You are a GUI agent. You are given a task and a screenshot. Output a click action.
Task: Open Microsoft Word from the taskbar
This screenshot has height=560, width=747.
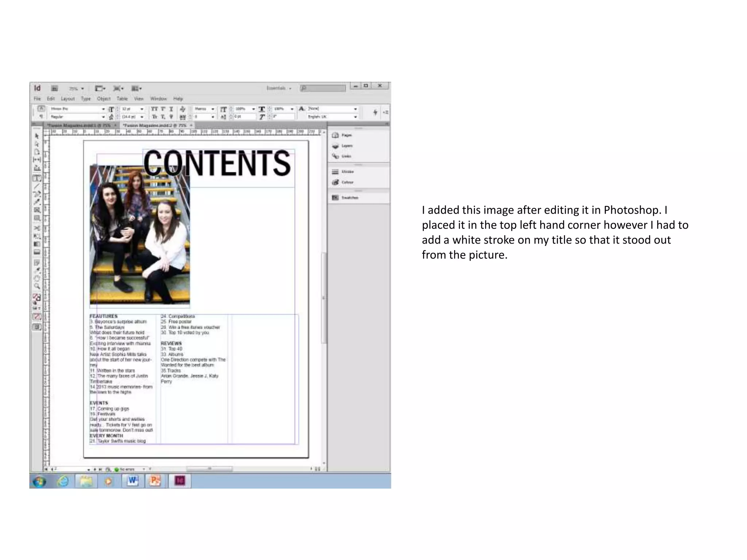click(x=132, y=481)
